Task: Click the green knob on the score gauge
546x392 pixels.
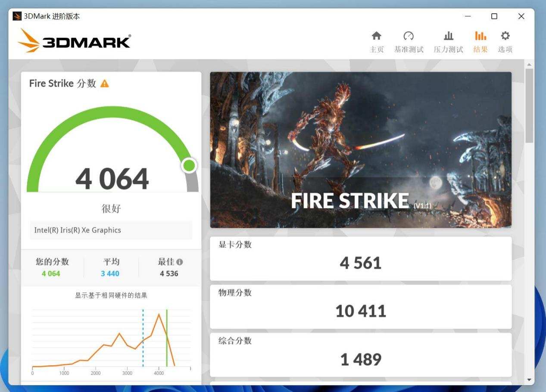Action: click(189, 165)
